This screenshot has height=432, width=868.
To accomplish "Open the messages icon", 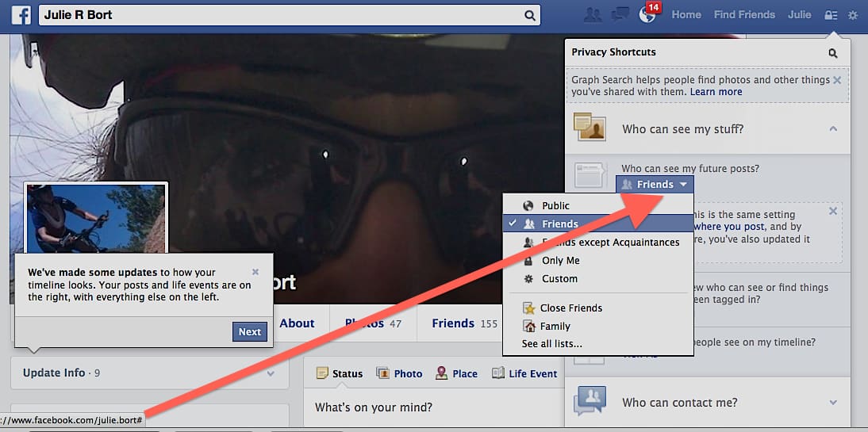I will tap(620, 16).
